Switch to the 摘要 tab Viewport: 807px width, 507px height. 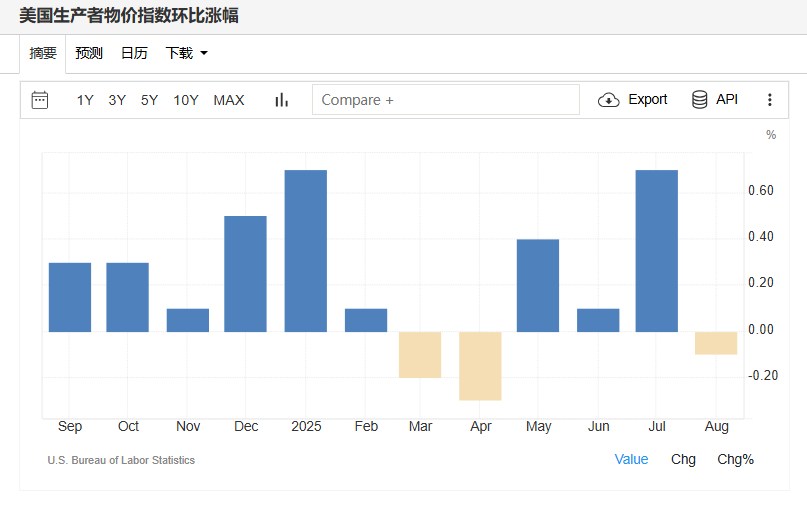43,54
